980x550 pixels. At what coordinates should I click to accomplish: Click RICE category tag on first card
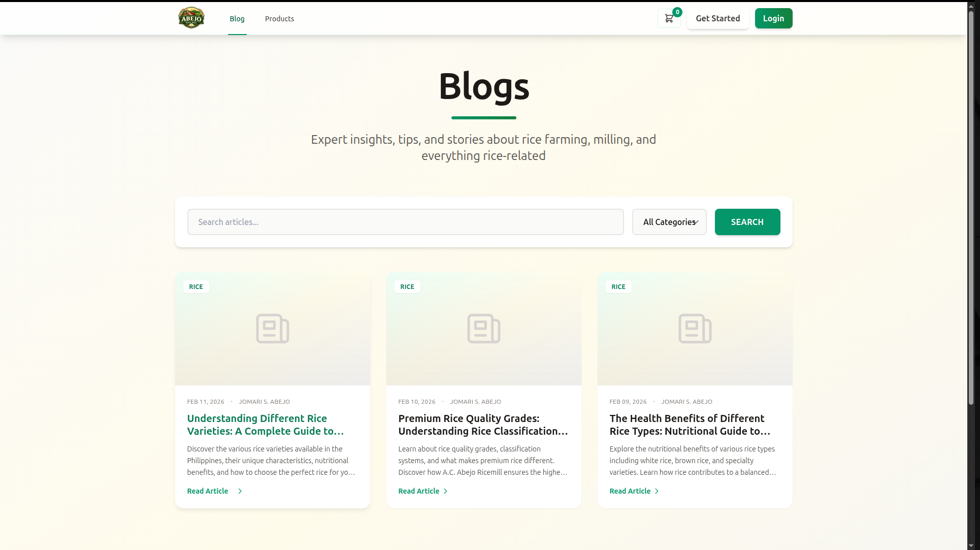point(196,287)
